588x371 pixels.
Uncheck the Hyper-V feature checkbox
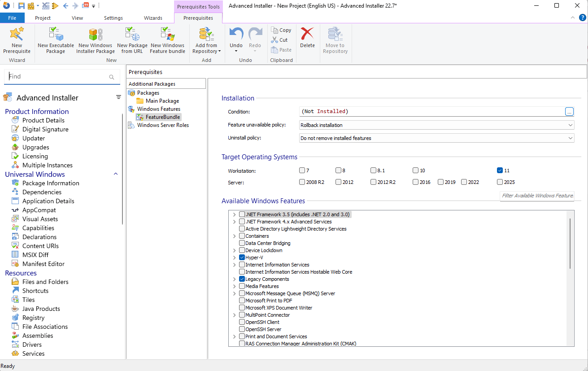point(242,258)
